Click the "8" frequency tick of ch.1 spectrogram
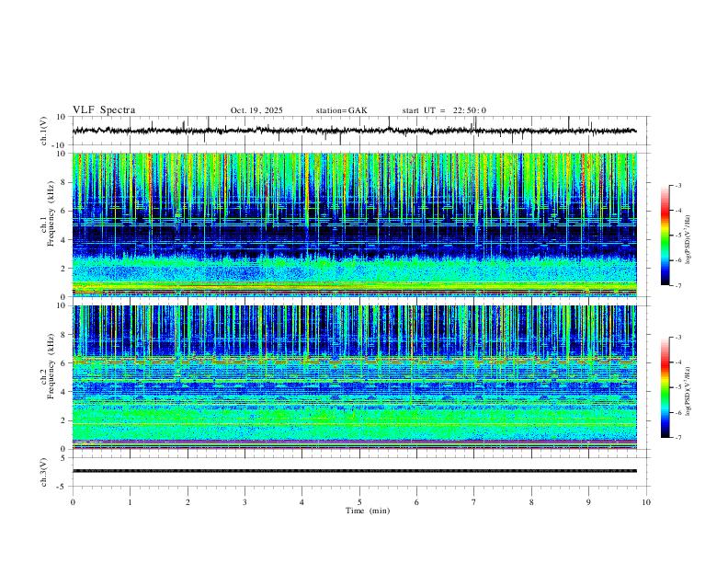The height and width of the screenshot is (563, 728). (63, 182)
